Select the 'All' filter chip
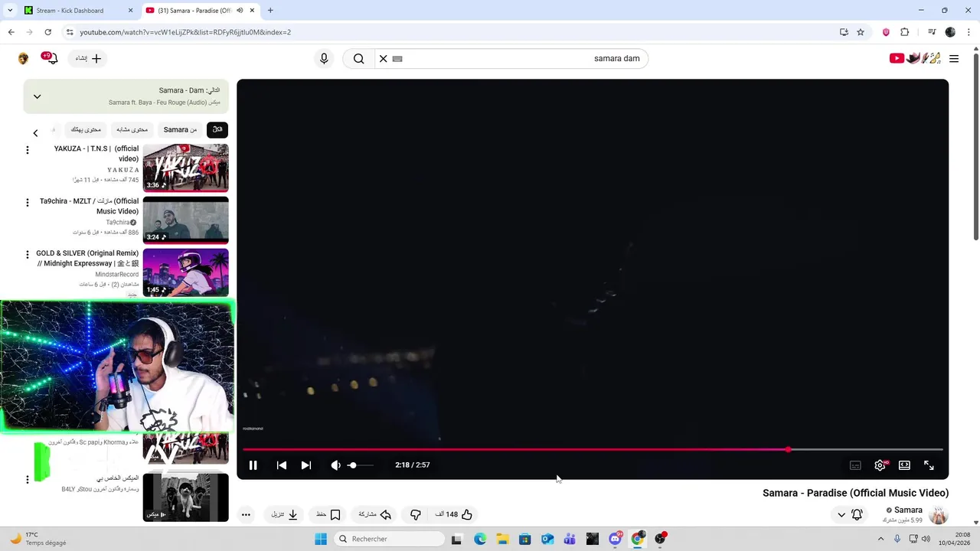This screenshot has height=551, width=980. point(217,129)
